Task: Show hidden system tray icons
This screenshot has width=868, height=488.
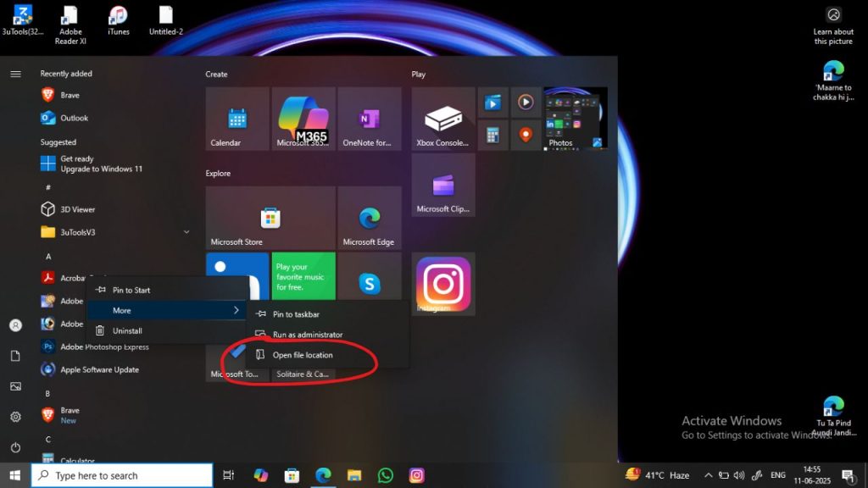Action: coord(708,475)
